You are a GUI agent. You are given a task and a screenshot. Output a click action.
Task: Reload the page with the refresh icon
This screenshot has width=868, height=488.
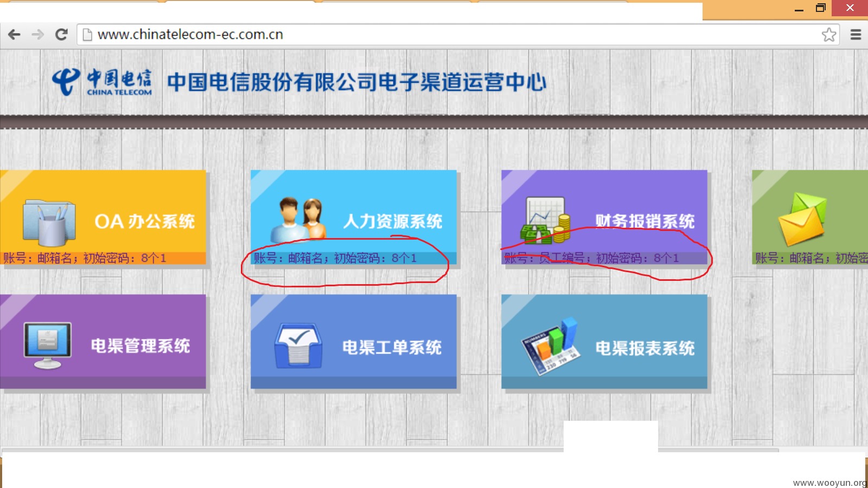pos(61,35)
